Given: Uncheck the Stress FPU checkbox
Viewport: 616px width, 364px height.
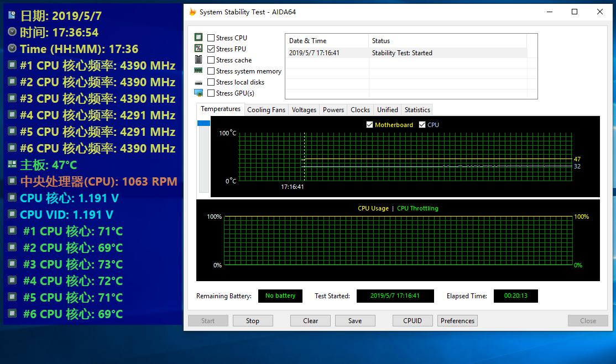Looking at the screenshot, I should tap(211, 49).
